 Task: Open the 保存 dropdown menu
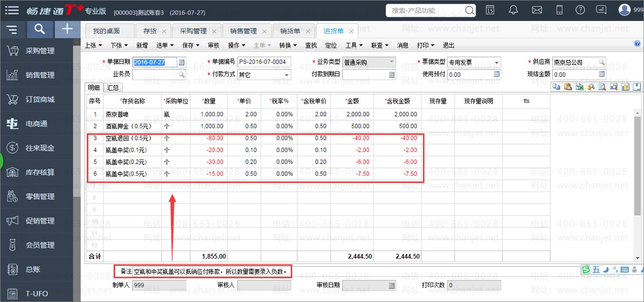[191, 45]
